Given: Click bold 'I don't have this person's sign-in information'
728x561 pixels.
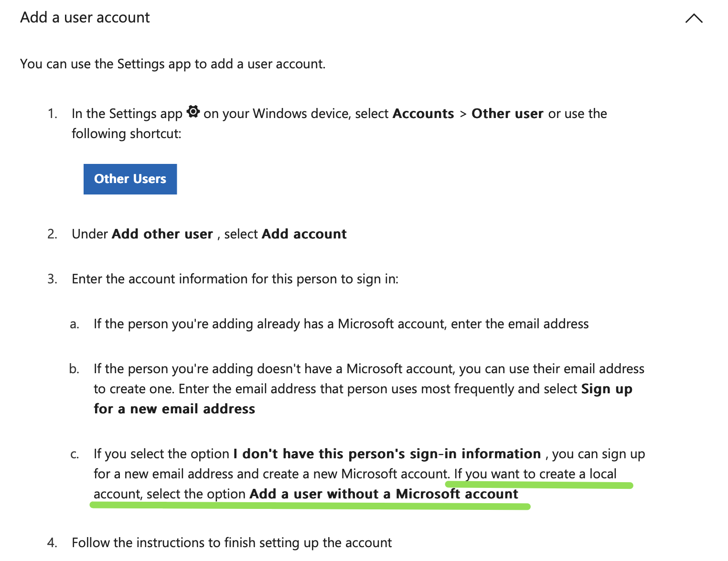Looking at the screenshot, I should [387, 454].
